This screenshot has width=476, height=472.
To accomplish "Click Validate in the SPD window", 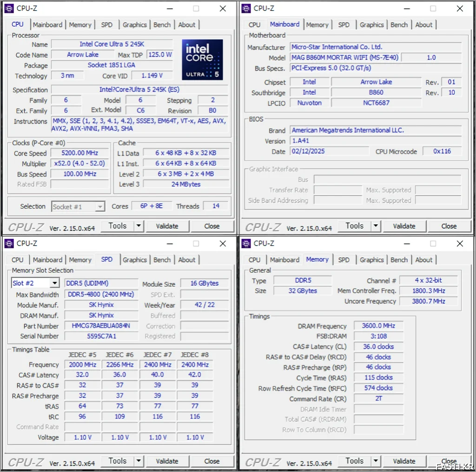I will 167,461.
